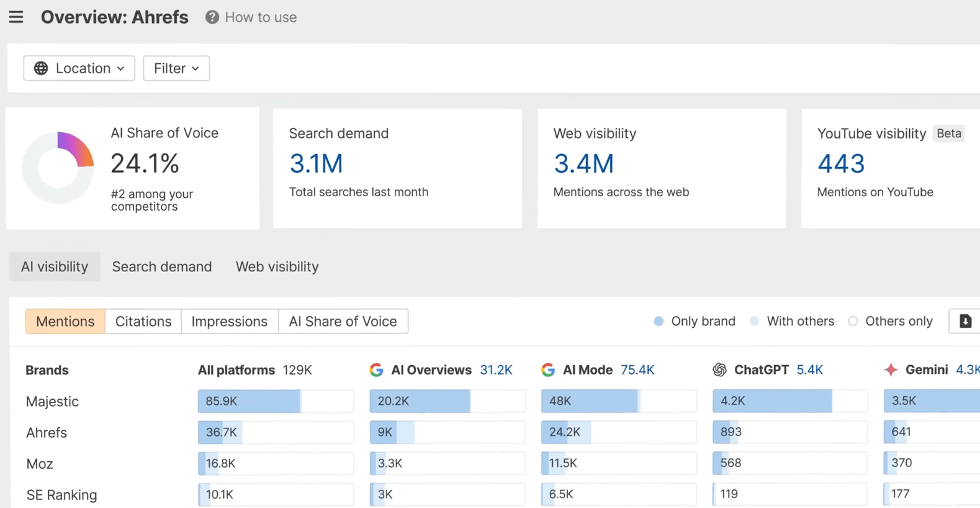The image size is (980, 508).
Task: Switch to the Search demand tab
Action: point(162,266)
